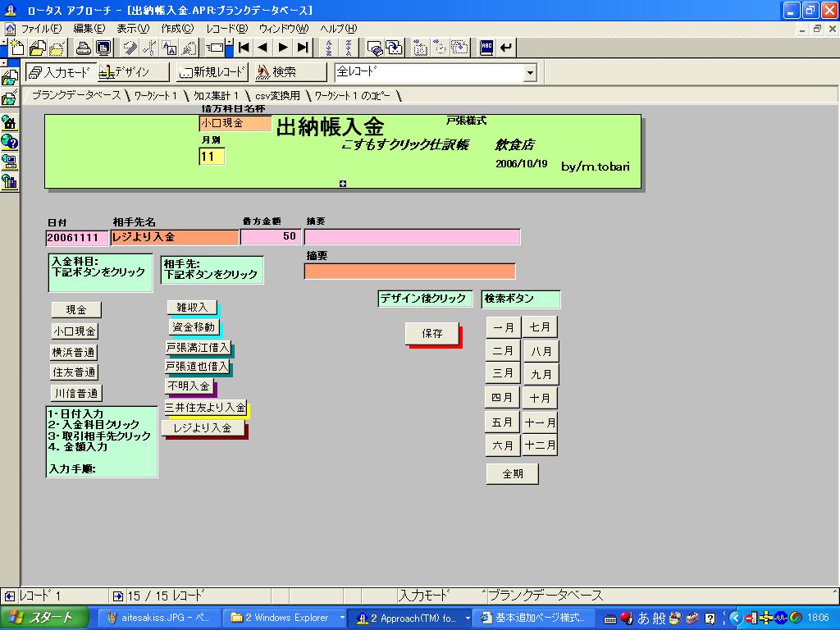The height and width of the screenshot is (630, 840).
Task: Open the ファイル(F) menu
Action: pyautogui.click(x=40, y=29)
